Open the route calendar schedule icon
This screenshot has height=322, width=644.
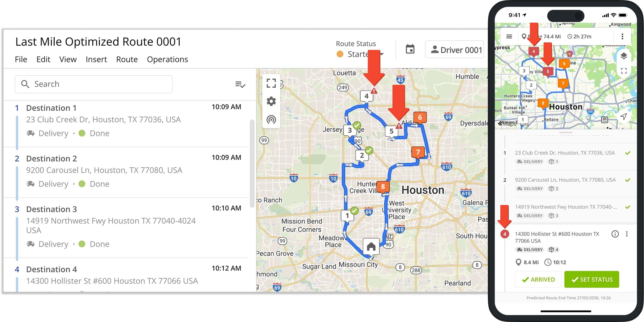click(x=410, y=49)
